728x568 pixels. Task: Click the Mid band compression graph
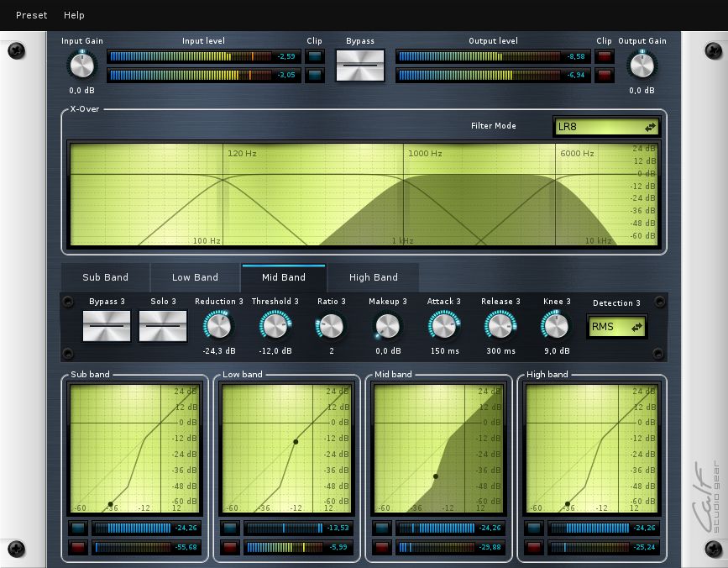click(x=437, y=449)
